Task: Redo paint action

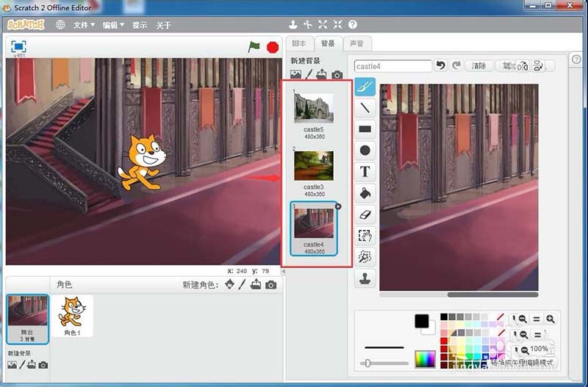Action: 456,66
